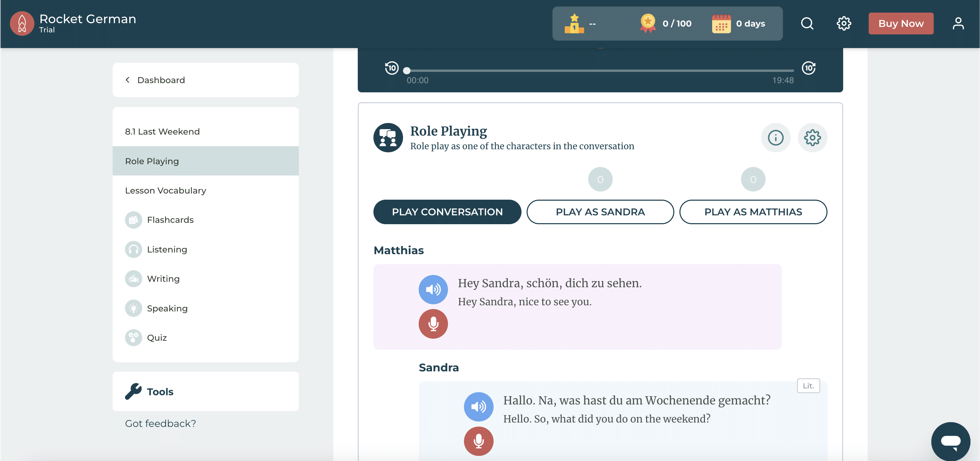Open the Quiz sidebar item
The image size is (980, 461).
coord(156,338)
